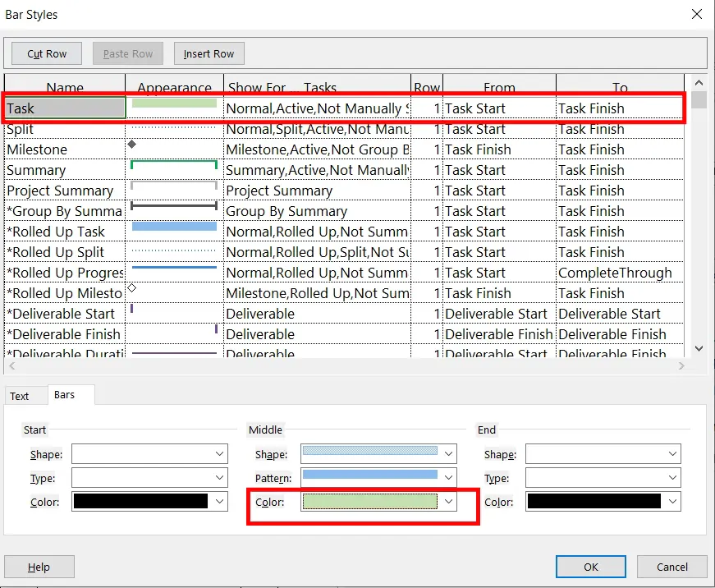Click the Show For cell of Task row
The width and height of the screenshot is (715, 588).
click(x=318, y=108)
